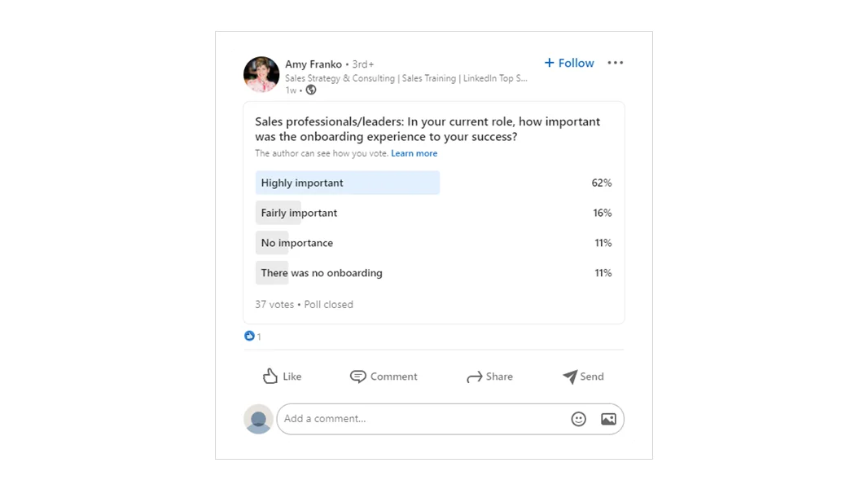Send the post in a message
868x489 pixels.
coord(584,377)
